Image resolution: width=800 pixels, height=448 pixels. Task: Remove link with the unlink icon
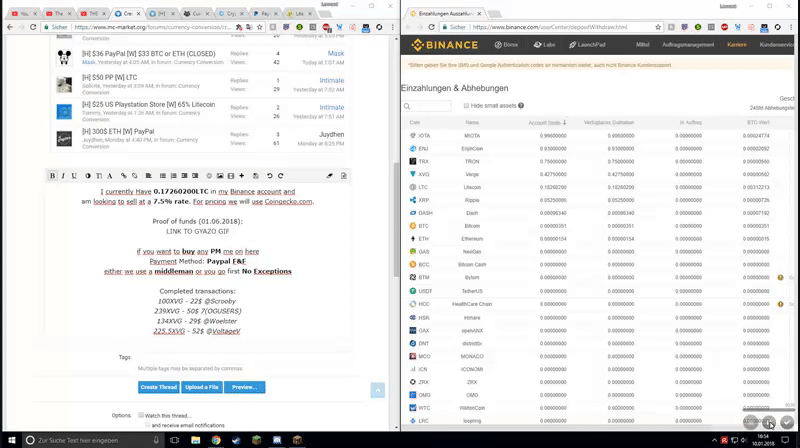coord(135,176)
